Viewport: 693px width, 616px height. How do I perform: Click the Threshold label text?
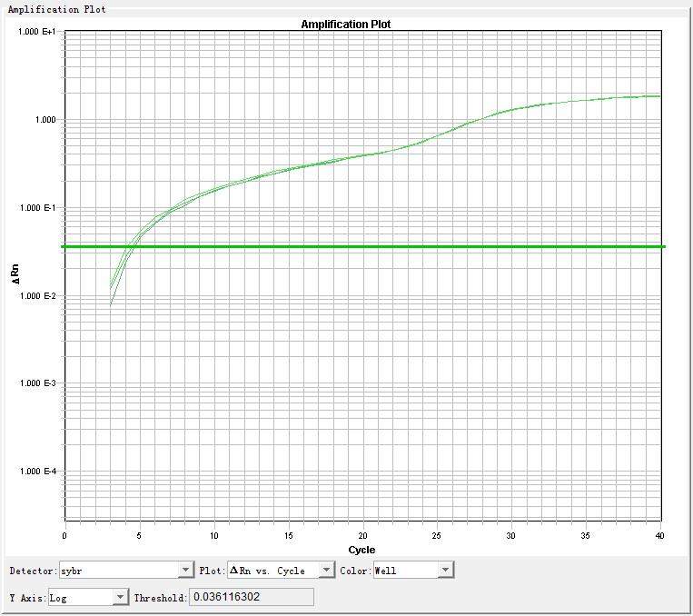pos(161,598)
